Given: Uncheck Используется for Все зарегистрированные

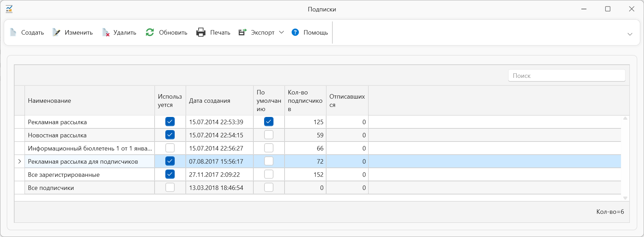Looking at the screenshot, I should coord(170,174).
